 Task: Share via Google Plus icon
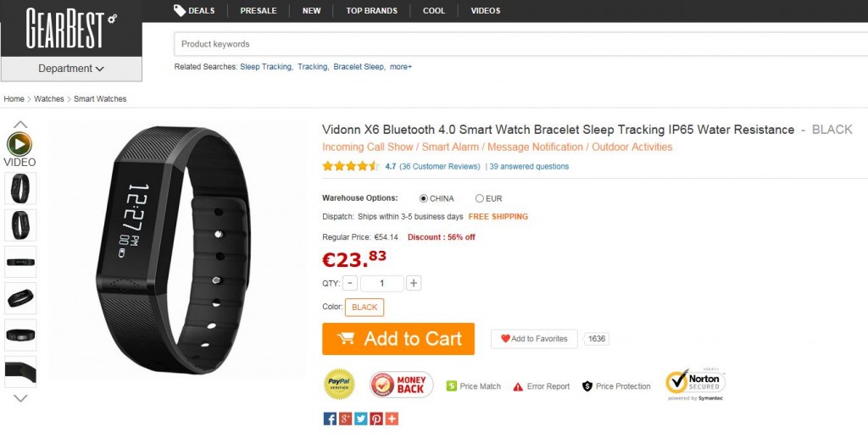[345, 419]
